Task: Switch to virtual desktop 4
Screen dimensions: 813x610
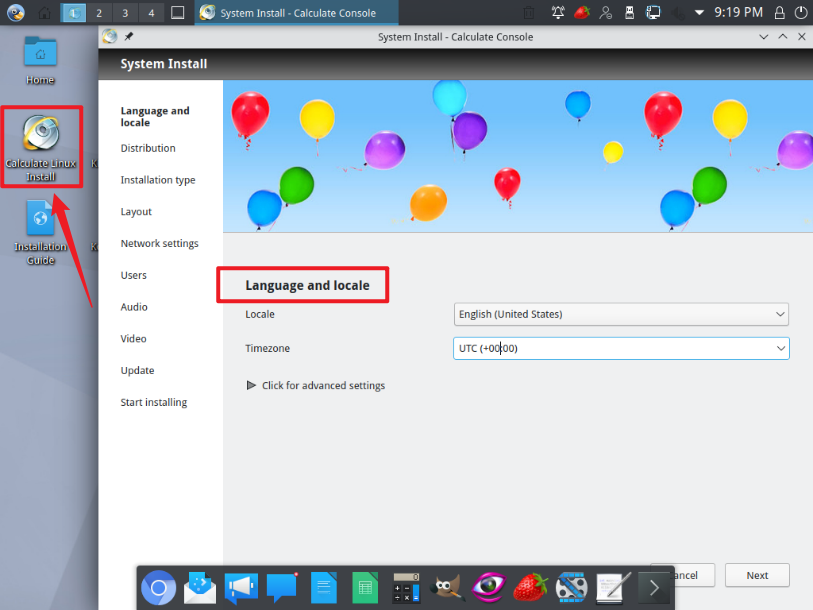Action: pyautogui.click(x=151, y=12)
